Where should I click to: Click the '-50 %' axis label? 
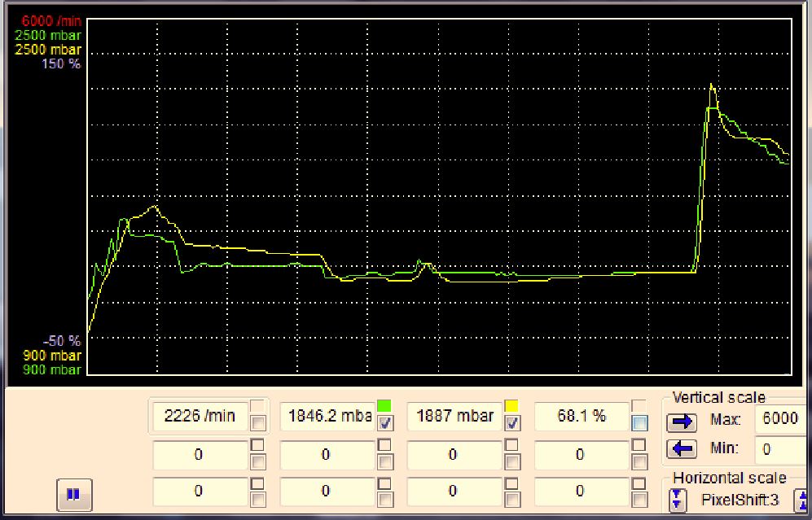tap(62, 341)
